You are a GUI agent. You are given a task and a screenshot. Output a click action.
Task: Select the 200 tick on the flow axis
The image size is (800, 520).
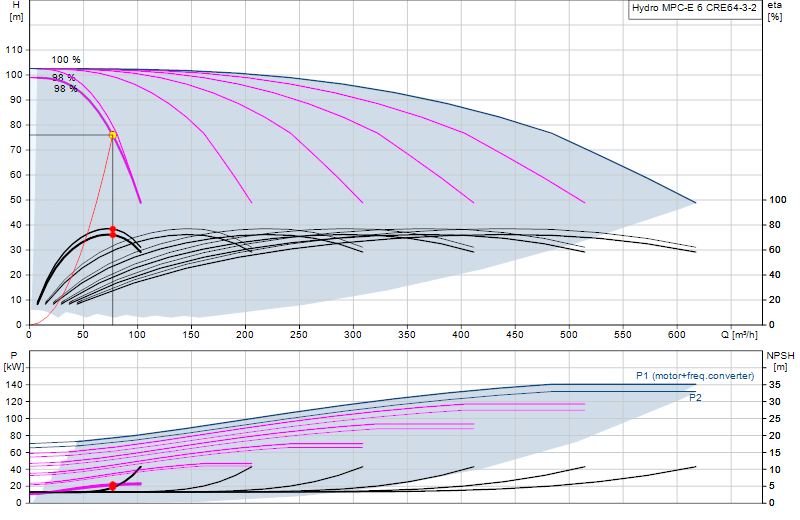[245, 335]
